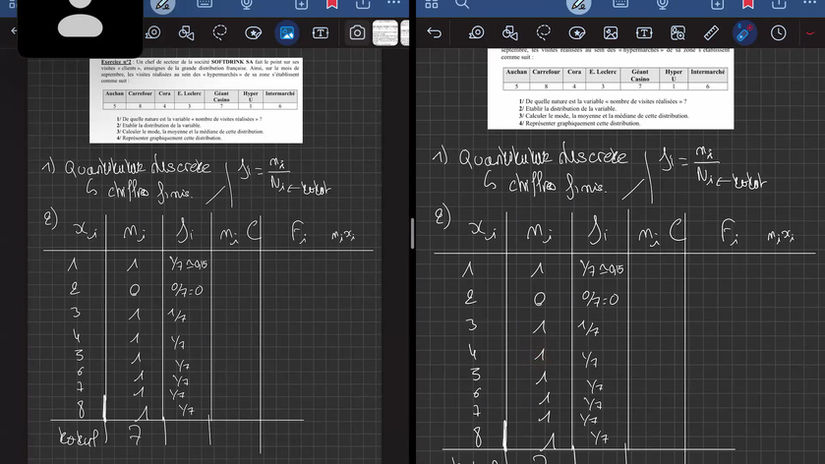
Task: Tap the red stroke preview in the right toolbar
Action: point(810,33)
